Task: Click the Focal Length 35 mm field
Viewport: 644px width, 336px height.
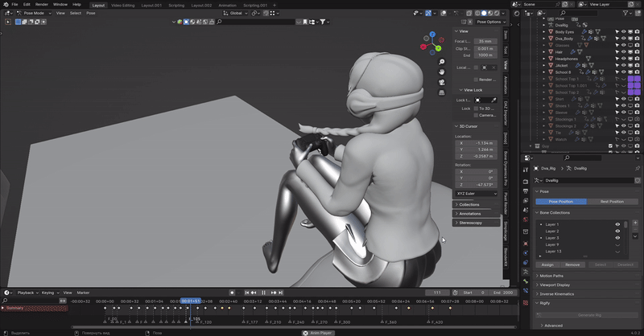Action: coord(485,41)
